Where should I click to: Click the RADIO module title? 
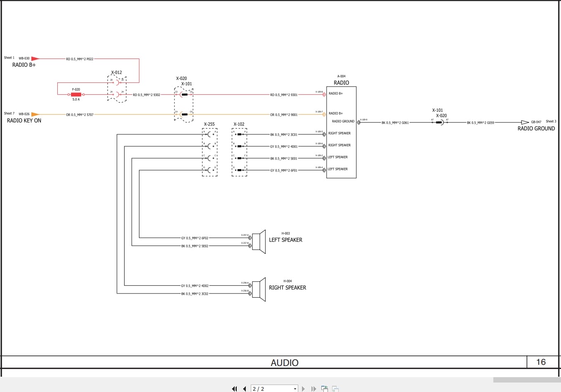click(341, 83)
